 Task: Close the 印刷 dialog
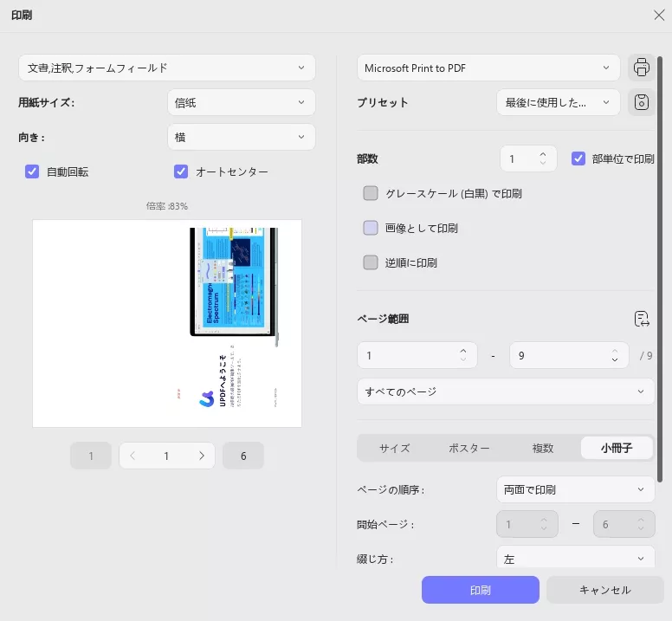pyautogui.click(x=659, y=16)
